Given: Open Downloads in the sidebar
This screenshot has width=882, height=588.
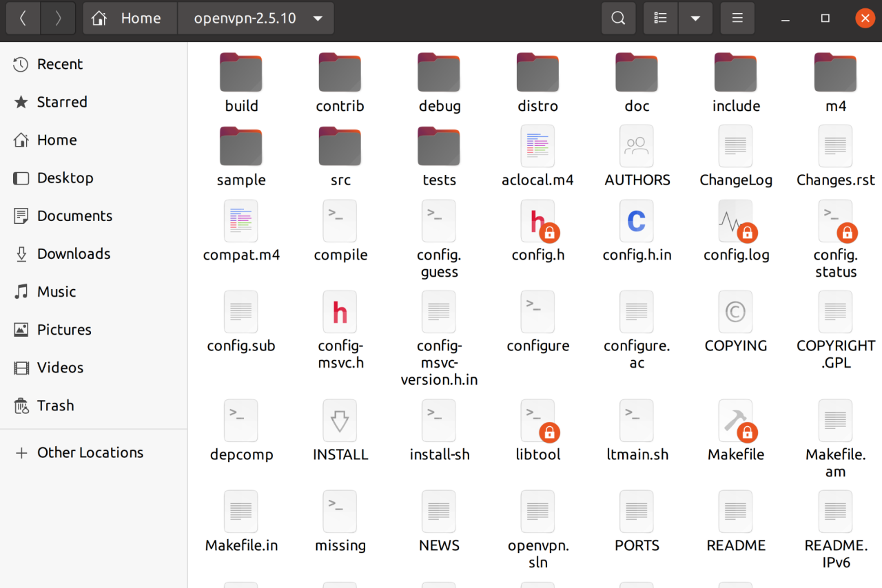Looking at the screenshot, I should pyautogui.click(x=94, y=253).
